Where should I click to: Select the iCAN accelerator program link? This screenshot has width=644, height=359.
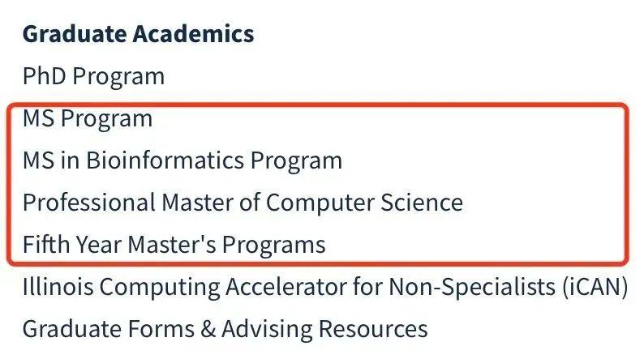pos(325,287)
